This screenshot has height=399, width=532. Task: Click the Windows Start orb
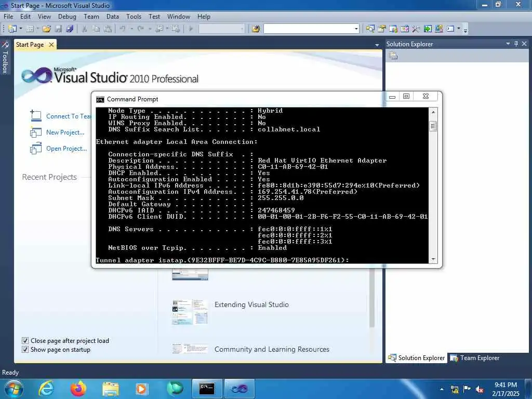[x=14, y=389]
